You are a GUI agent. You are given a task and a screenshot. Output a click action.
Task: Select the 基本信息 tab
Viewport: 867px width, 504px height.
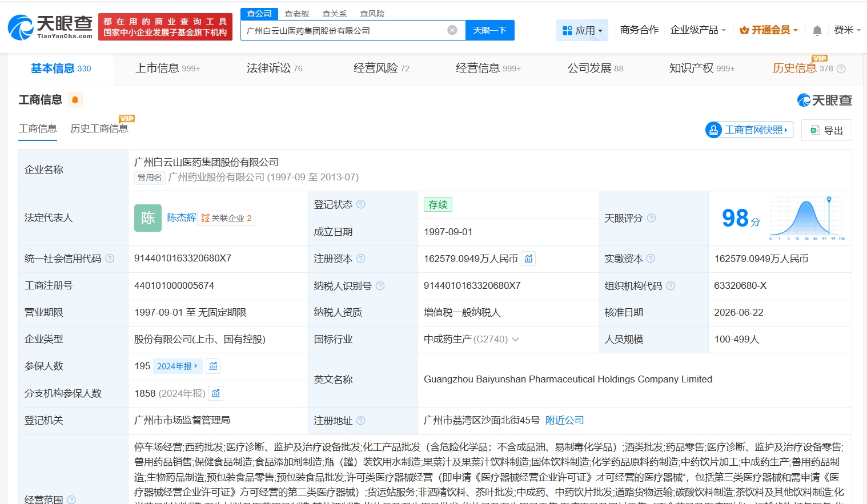coord(61,68)
